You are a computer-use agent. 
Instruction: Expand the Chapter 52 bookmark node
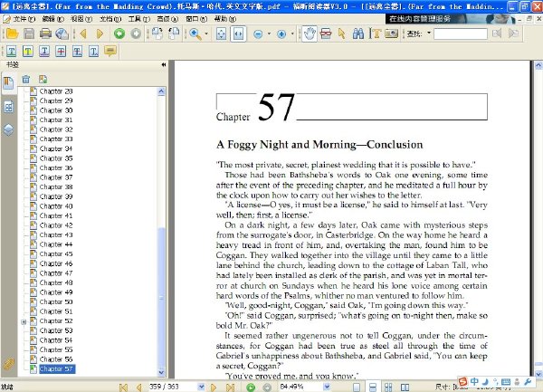[24, 322]
